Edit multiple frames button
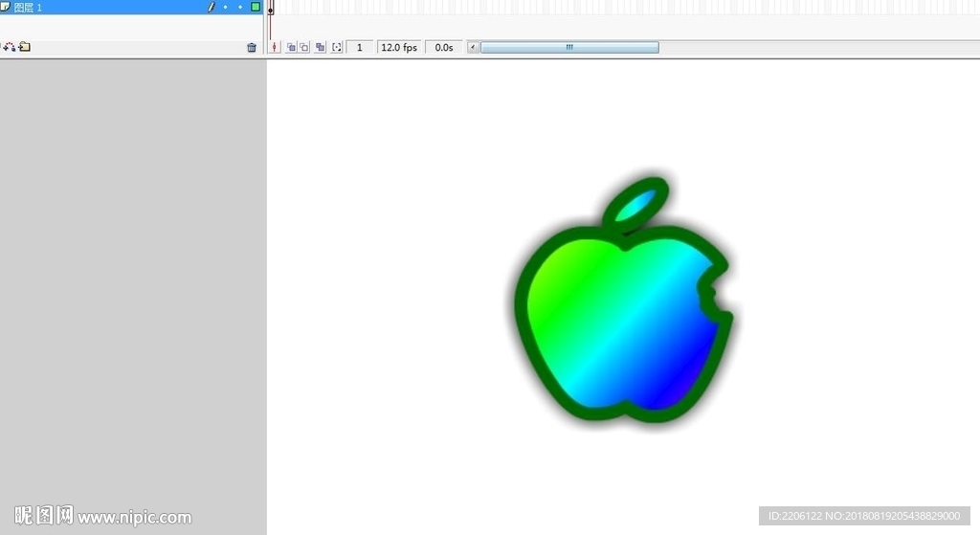The image size is (980, 535). pos(321,48)
